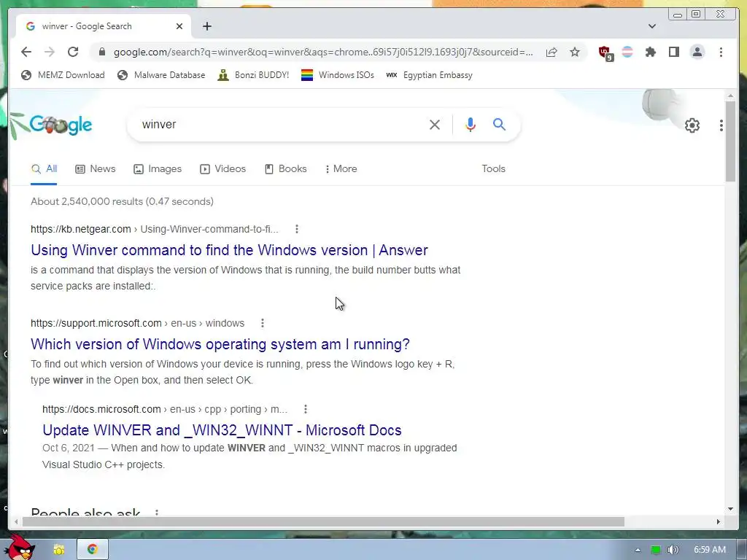Open the Chrome profile avatar
Screen dimensions: 747x560
[x=697, y=52]
